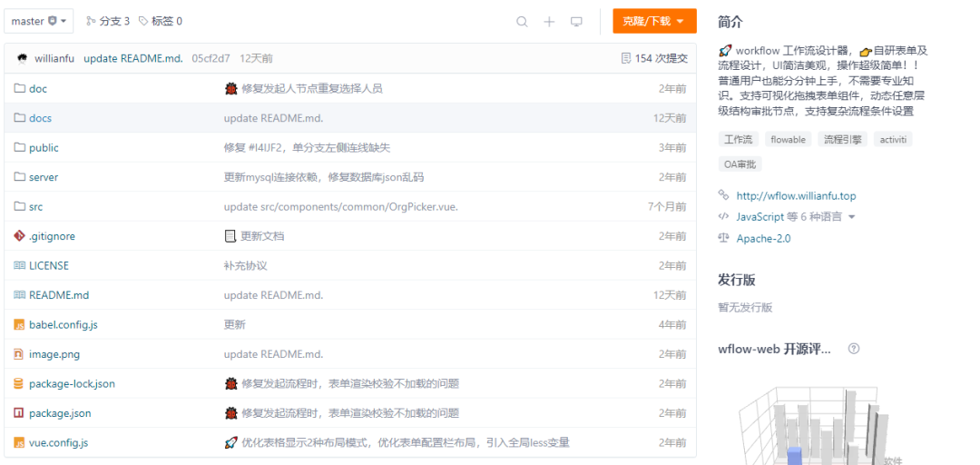Open the master branch dropdown
The height and width of the screenshot is (465, 980).
point(39,21)
